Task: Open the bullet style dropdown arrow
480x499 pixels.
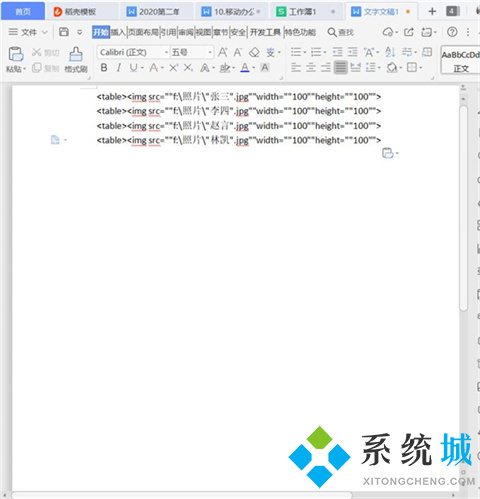Action: pos(305,52)
